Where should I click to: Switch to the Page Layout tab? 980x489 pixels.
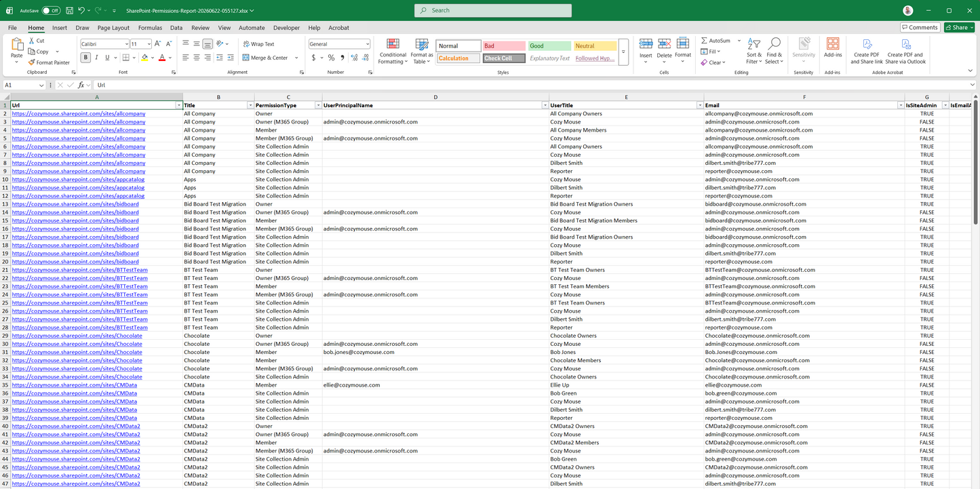[x=113, y=28]
